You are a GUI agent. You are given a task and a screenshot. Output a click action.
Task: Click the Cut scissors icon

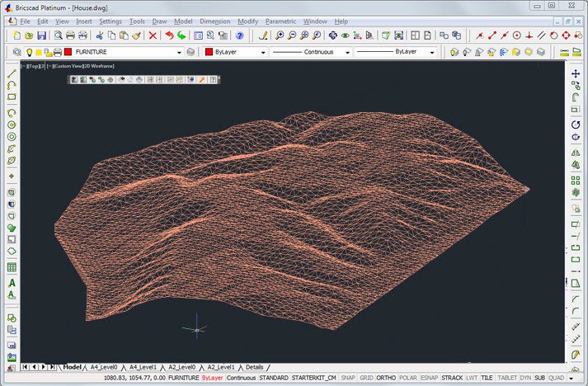click(x=99, y=35)
